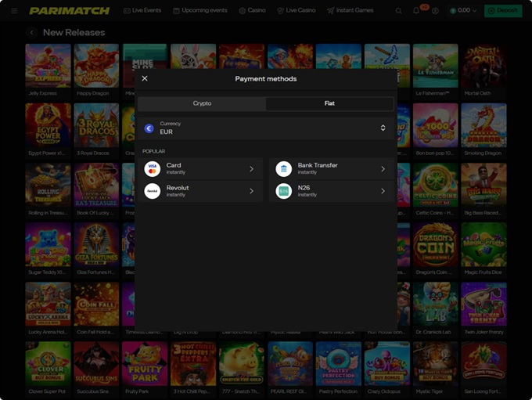Click the search magnifier icon
The width and height of the screenshot is (532, 400).
click(x=398, y=11)
